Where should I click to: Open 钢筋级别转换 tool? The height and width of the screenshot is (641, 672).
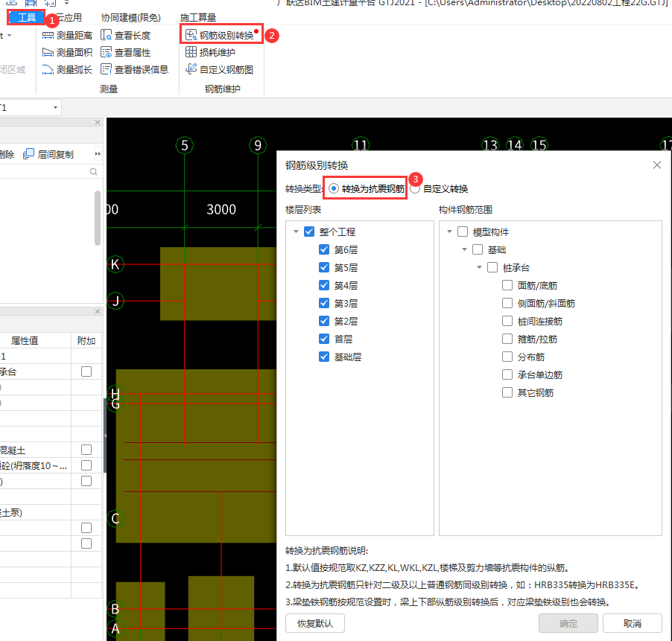click(x=221, y=35)
